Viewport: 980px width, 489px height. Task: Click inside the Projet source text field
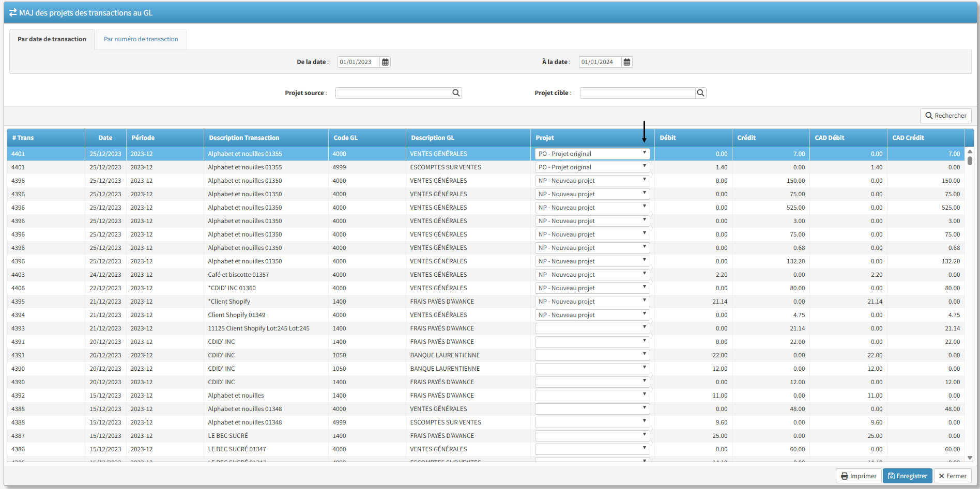click(x=393, y=93)
